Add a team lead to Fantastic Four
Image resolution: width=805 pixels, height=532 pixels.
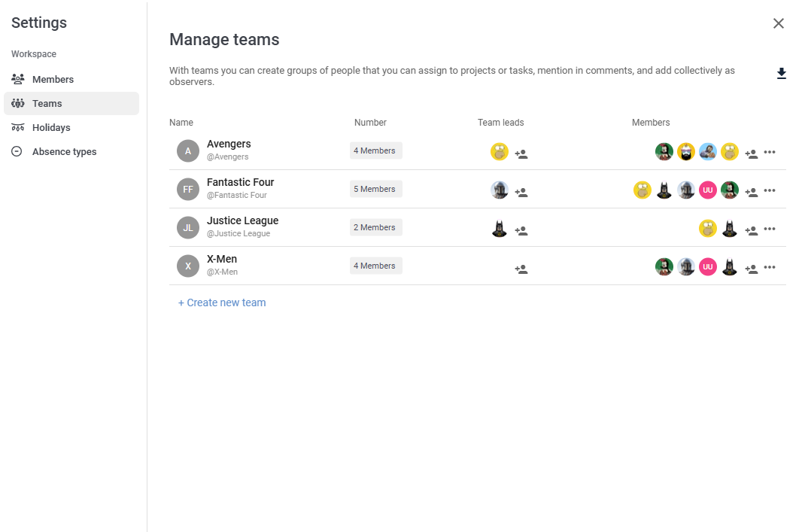521,192
